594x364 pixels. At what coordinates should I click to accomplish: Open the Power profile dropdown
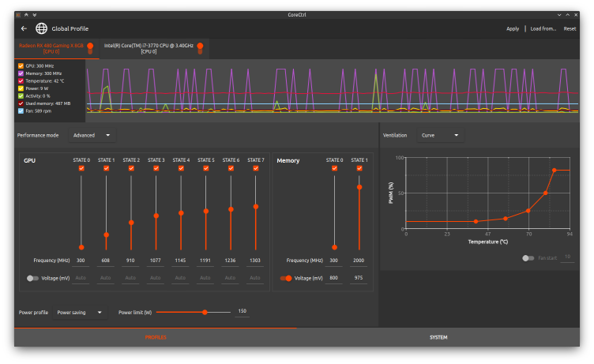click(x=80, y=312)
